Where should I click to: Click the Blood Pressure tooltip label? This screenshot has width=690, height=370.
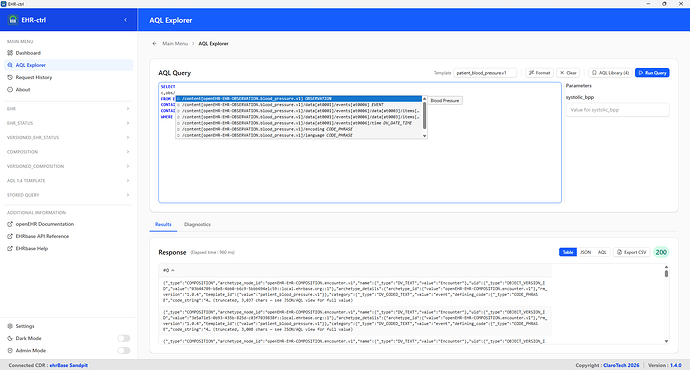444,100
